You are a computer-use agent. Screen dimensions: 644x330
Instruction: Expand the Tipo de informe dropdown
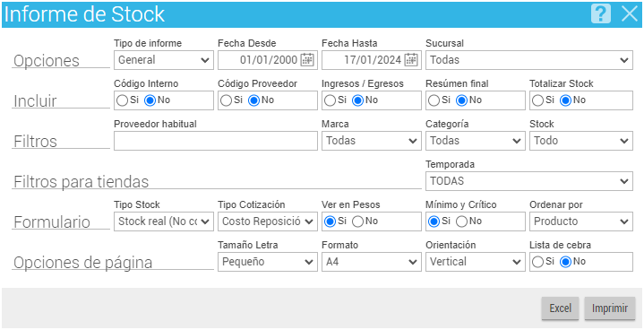[x=164, y=60]
